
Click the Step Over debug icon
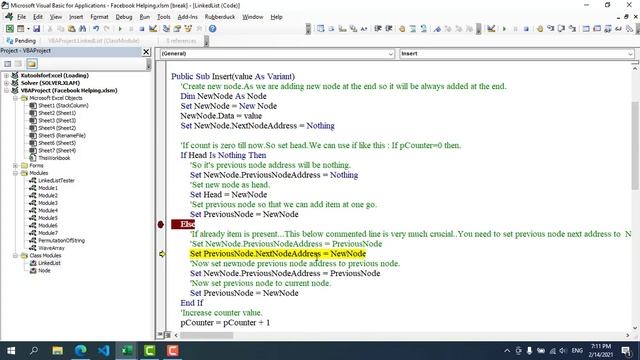click(x=562, y=29)
